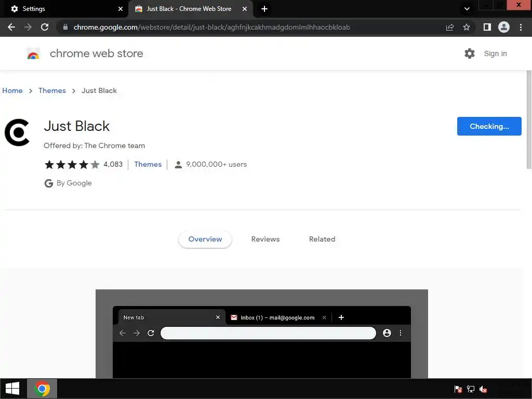Click the Chrome Web Store rainbow logo
Screen dimensions: 532x399
click(33, 54)
